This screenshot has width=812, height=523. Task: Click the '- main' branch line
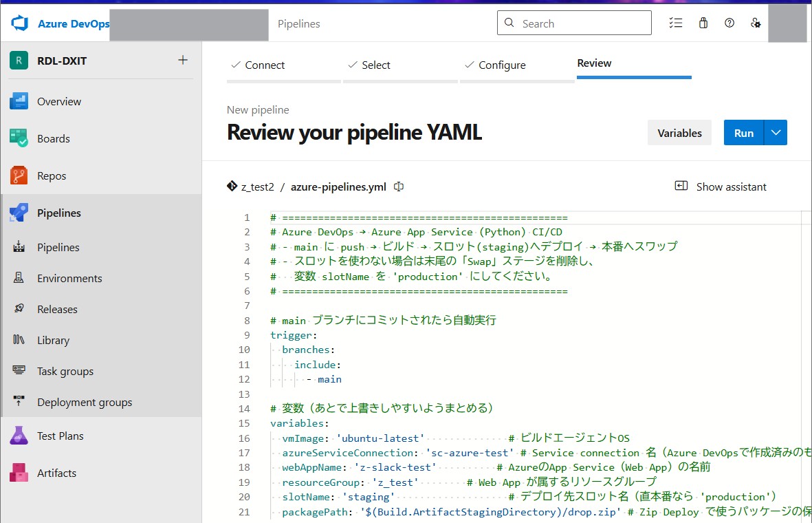324,379
